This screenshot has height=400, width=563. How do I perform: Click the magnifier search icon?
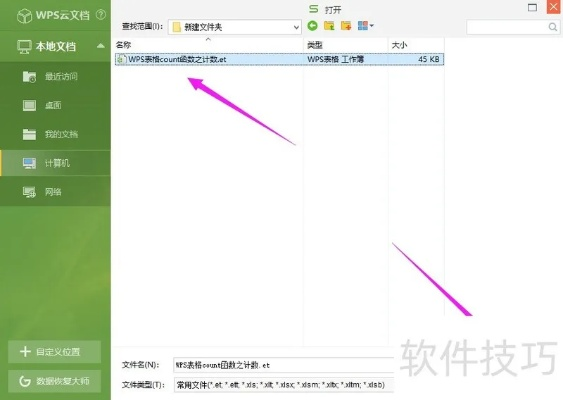point(553,27)
